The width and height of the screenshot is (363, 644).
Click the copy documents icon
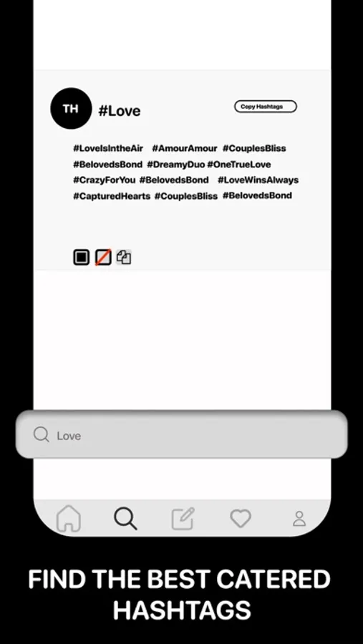[x=124, y=257]
